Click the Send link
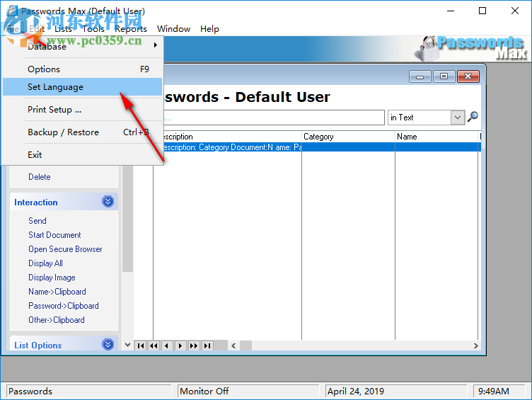Screen dimensions: 532x400 click(37, 221)
